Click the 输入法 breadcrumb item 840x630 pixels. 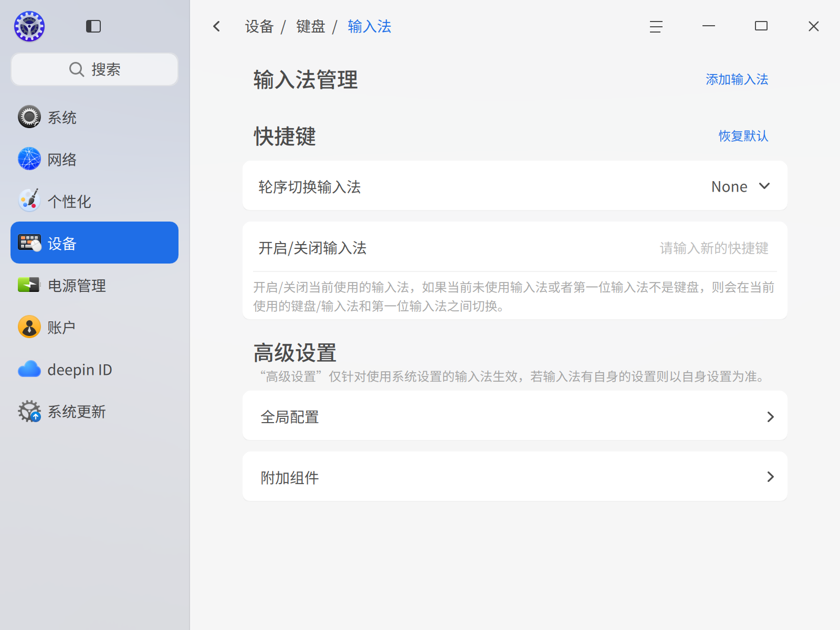point(370,26)
